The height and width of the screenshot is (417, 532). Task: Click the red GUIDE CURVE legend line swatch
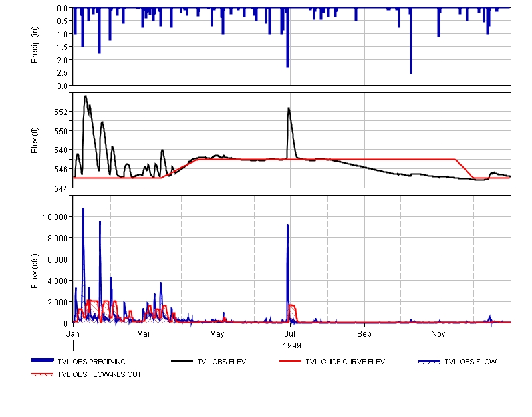coord(290,361)
